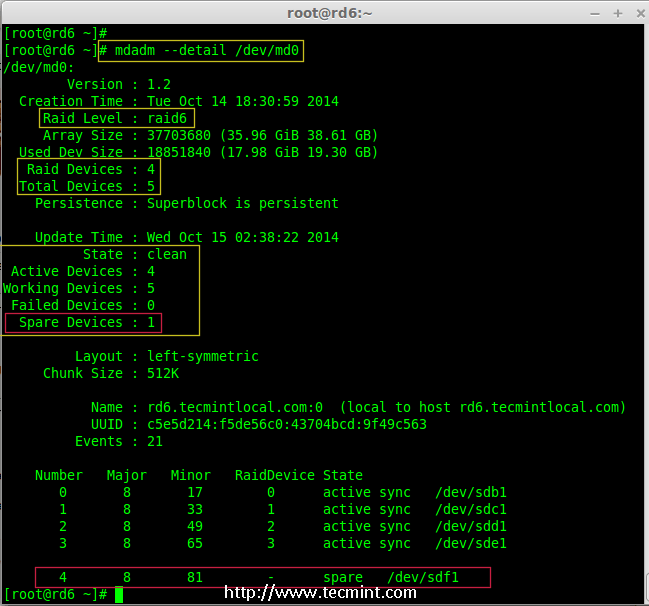Click the Layout left-symmetric value
Viewport: 649px width, 606px height.
203,356
